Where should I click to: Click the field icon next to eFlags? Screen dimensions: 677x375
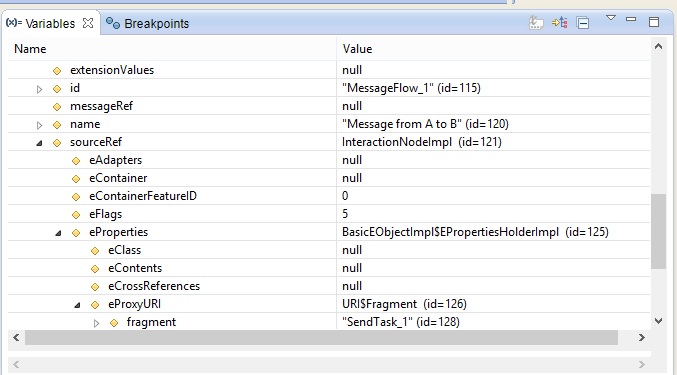point(76,214)
